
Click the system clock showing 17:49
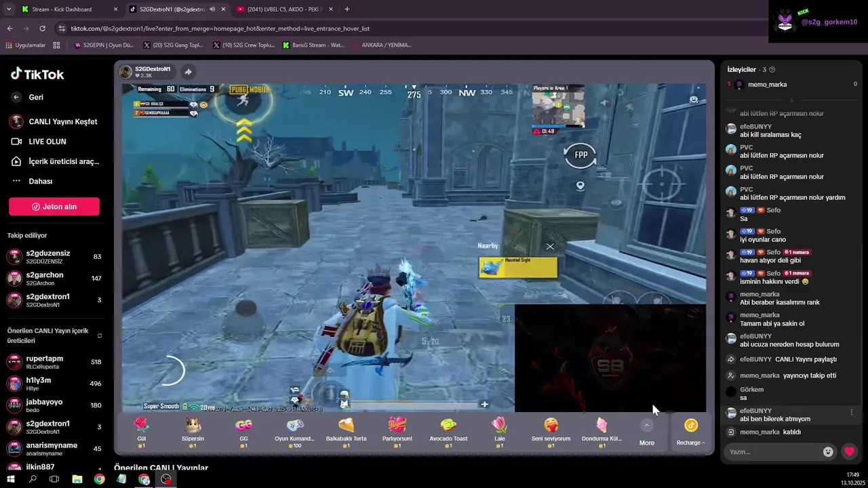coord(853,475)
